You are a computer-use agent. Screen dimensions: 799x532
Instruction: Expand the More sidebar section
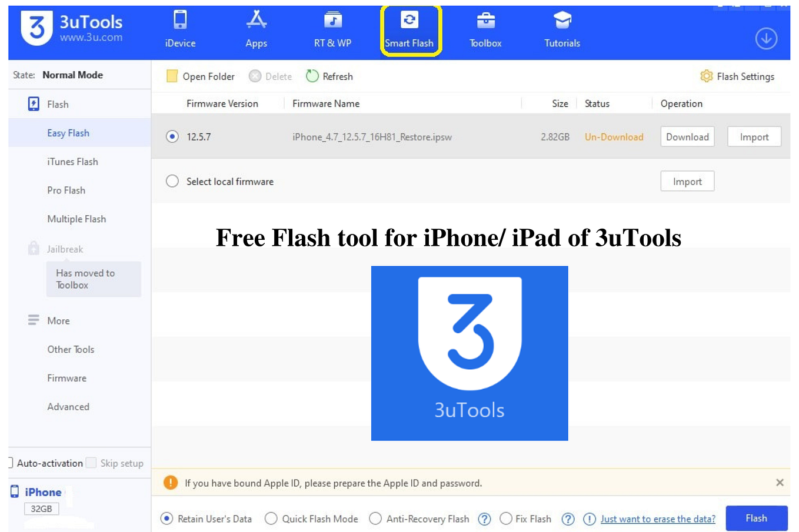coord(58,320)
